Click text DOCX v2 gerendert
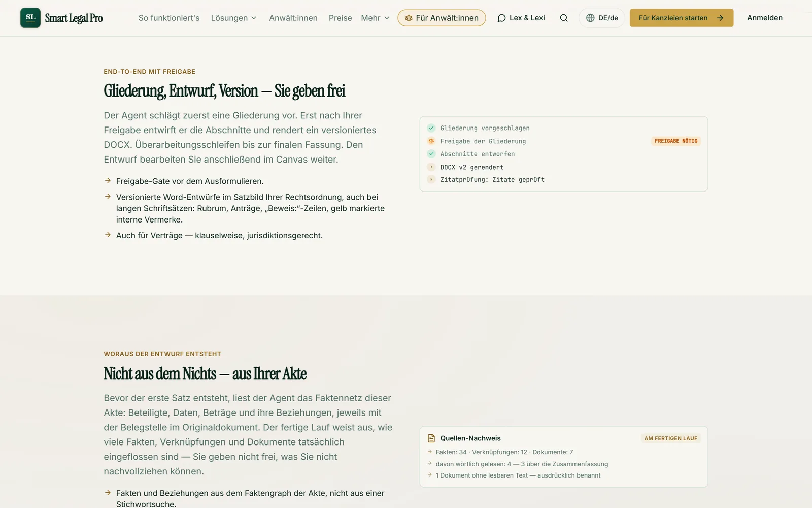This screenshot has height=508, width=812. click(472, 167)
